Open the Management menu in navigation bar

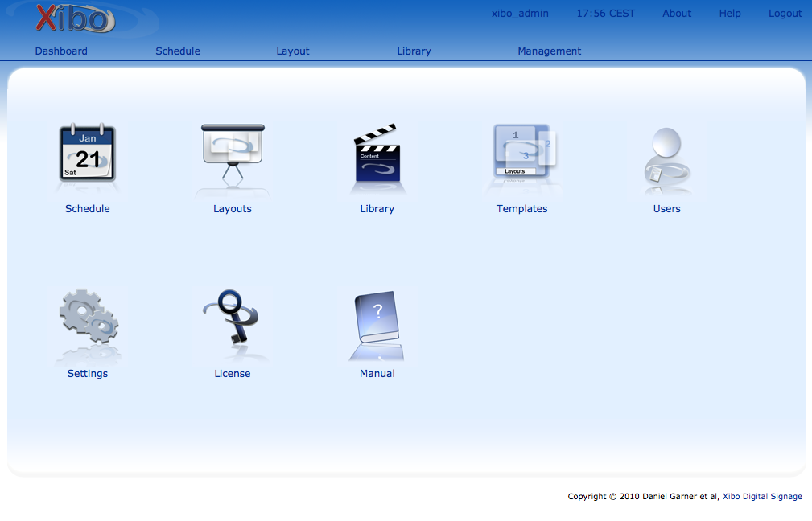550,51
